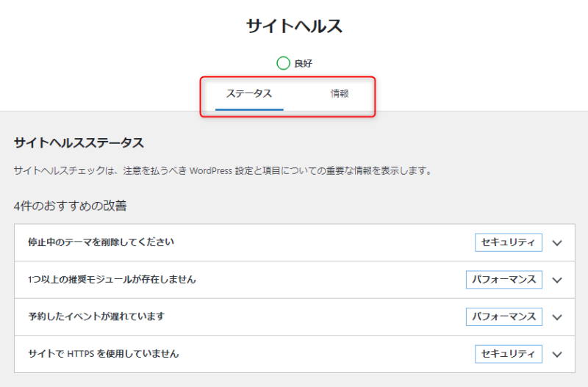Open the 1つ以上の推奨モジュールが存在しません item
The width and height of the screenshot is (588, 387).
(x=112, y=280)
